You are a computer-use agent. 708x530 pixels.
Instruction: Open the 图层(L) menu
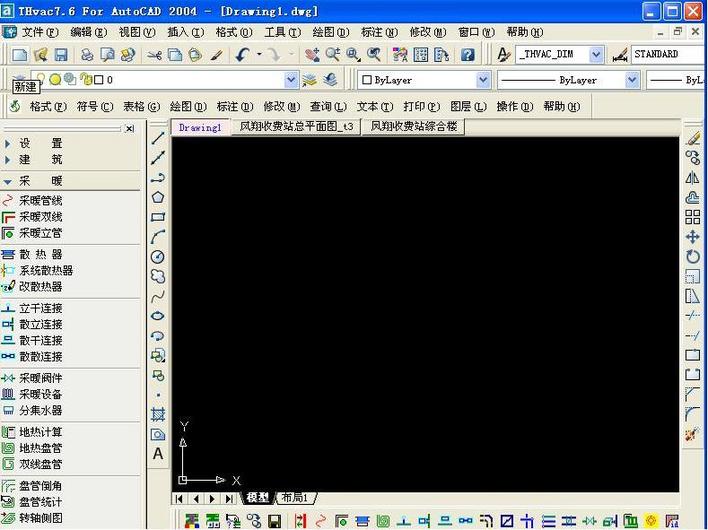(x=468, y=107)
